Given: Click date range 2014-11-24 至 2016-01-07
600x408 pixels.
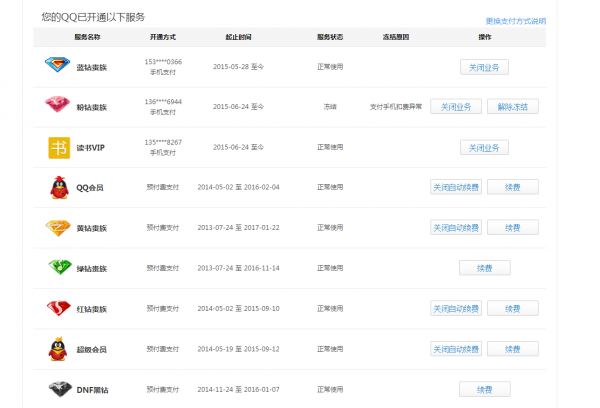Looking at the screenshot, I should pos(238,390).
